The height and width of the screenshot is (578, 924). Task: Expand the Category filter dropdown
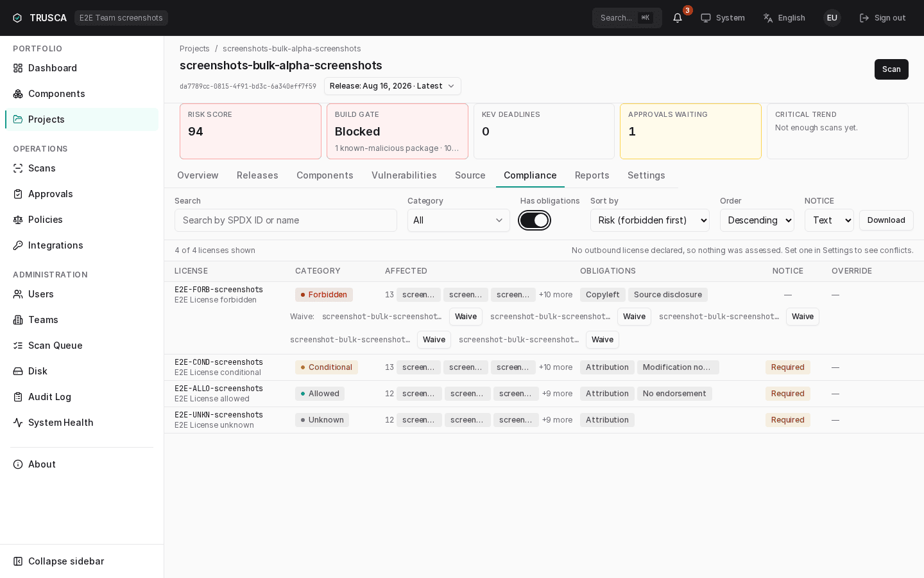click(x=459, y=220)
